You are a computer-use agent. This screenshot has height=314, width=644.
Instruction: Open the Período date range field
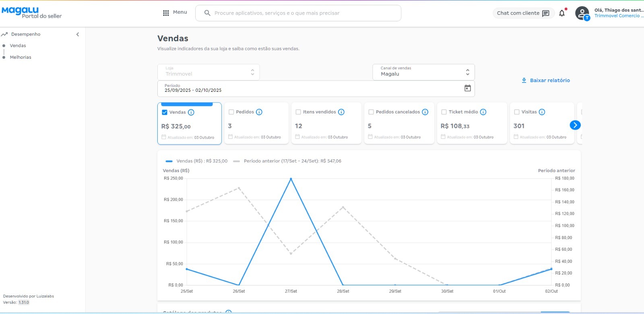pos(316,89)
